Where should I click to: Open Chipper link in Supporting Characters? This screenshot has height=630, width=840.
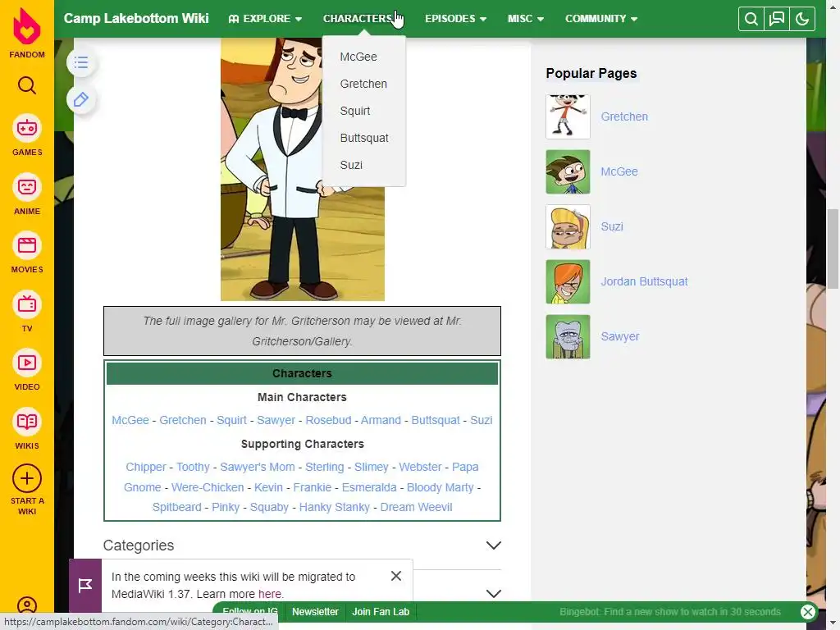click(146, 467)
